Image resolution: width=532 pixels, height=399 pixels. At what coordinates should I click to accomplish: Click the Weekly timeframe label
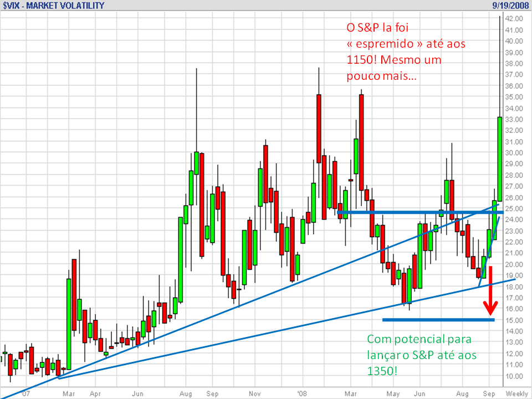tap(517, 393)
